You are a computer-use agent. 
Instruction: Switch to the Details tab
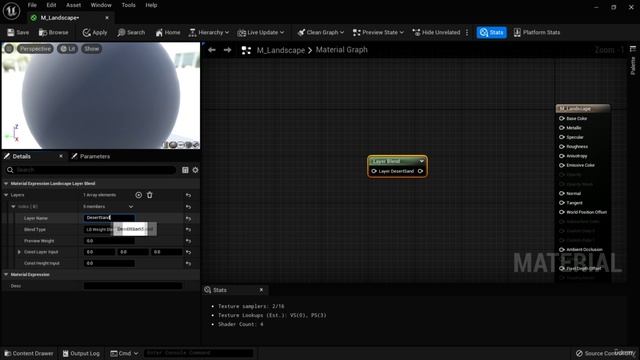(21, 156)
